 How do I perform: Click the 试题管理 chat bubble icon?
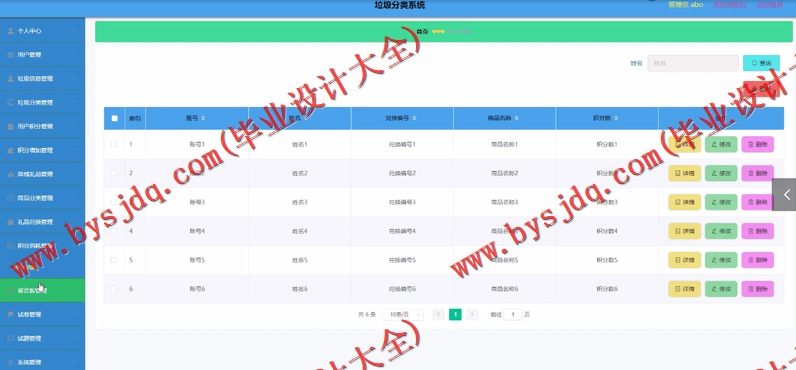[10, 339]
